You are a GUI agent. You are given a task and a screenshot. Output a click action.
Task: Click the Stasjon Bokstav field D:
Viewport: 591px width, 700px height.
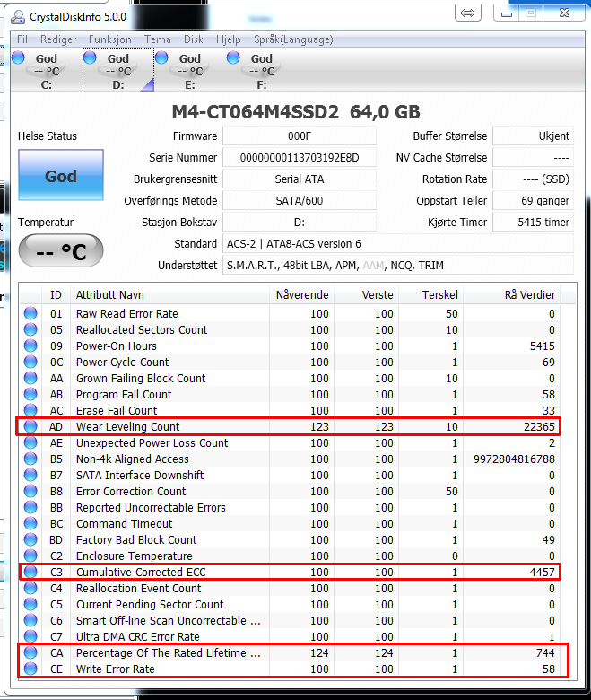300,222
